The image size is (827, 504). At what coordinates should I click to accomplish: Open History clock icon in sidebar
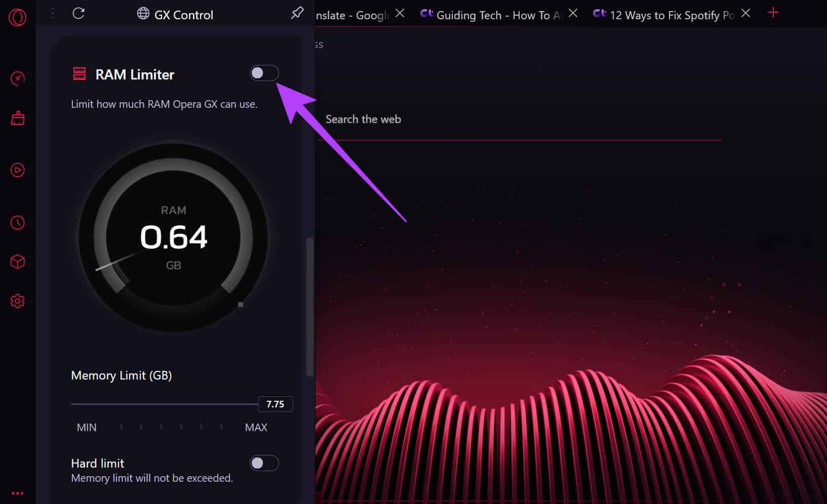click(x=18, y=223)
